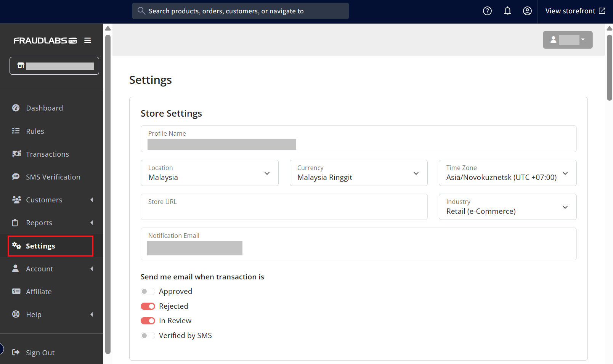This screenshot has width=613, height=364.
Task: Open the Location dropdown showing Malaysia
Action: click(x=210, y=173)
